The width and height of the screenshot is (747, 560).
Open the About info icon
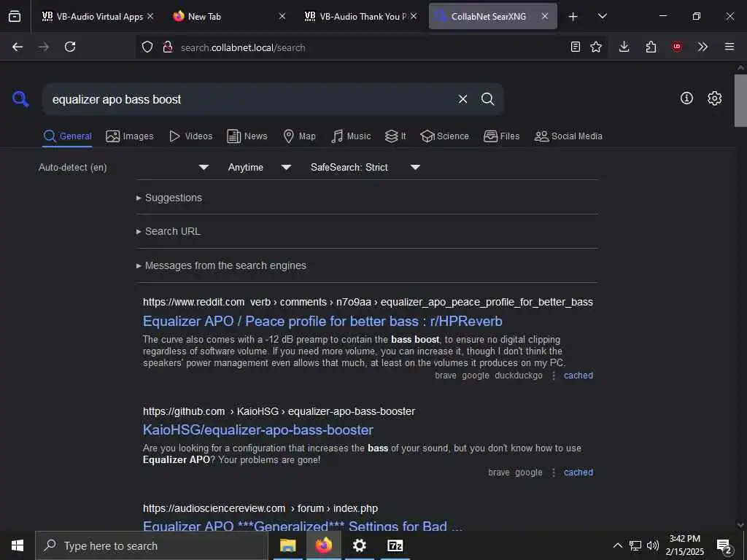[x=686, y=98]
